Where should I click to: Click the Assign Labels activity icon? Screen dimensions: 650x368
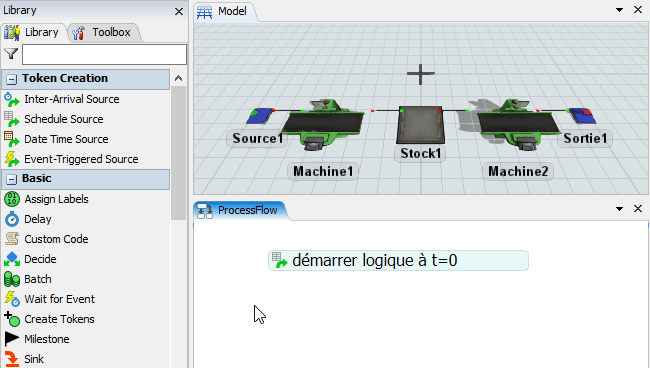point(12,199)
